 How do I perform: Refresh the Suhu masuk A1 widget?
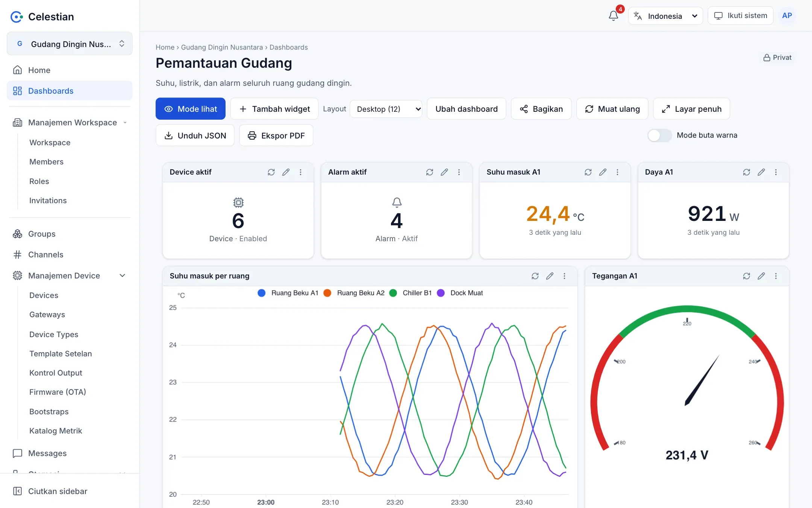(588, 172)
